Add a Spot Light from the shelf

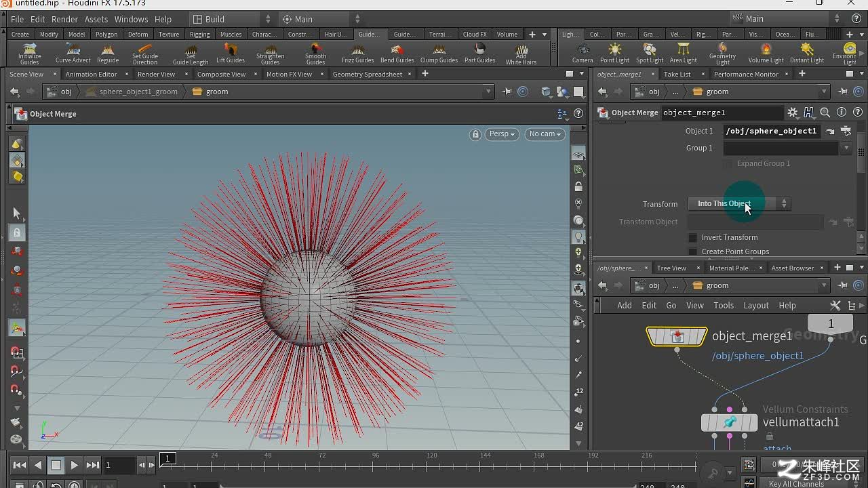[x=650, y=54]
